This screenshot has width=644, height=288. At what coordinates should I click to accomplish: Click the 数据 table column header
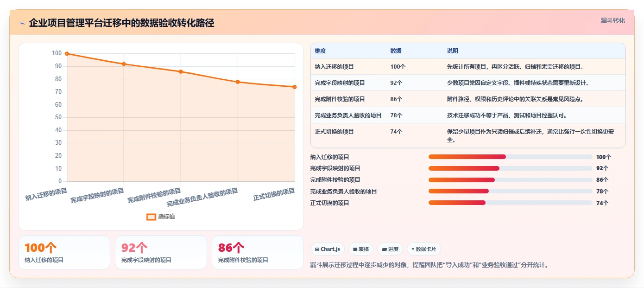(396, 51)
